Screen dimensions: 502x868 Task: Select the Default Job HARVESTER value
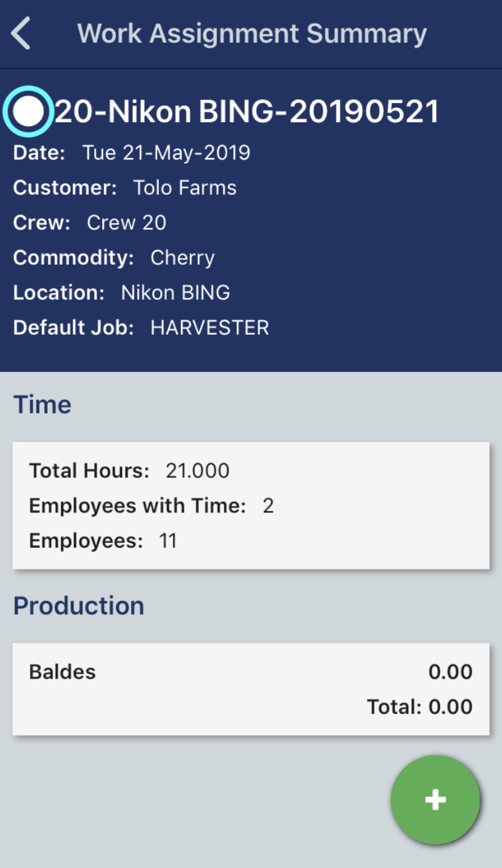click(210, 328)
